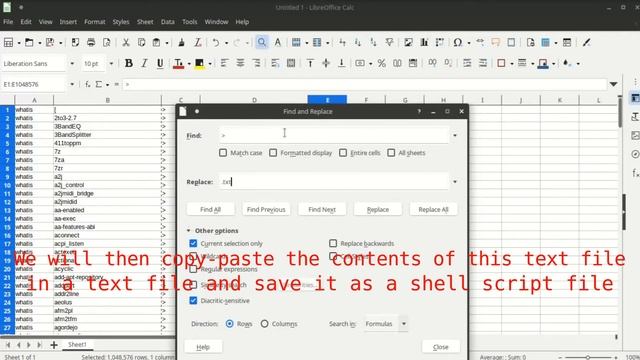Click the Find and Replace magnifier icon
The image size is (640, 360).
(x=262, y=42)
